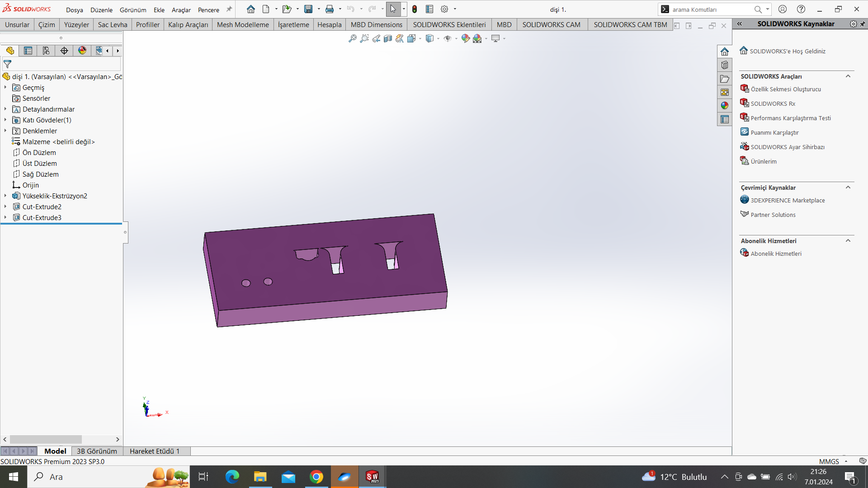Toggle the task pane pin icon

(863, 24)
